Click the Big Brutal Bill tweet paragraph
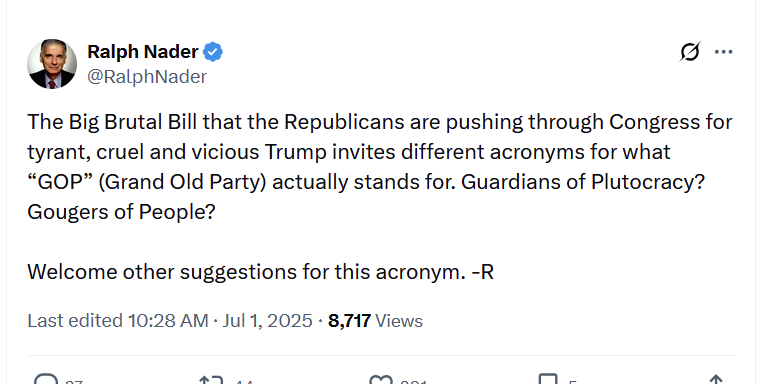Viewport: 784px width, 384px height. pyautogui.click(x=380, y=166)
